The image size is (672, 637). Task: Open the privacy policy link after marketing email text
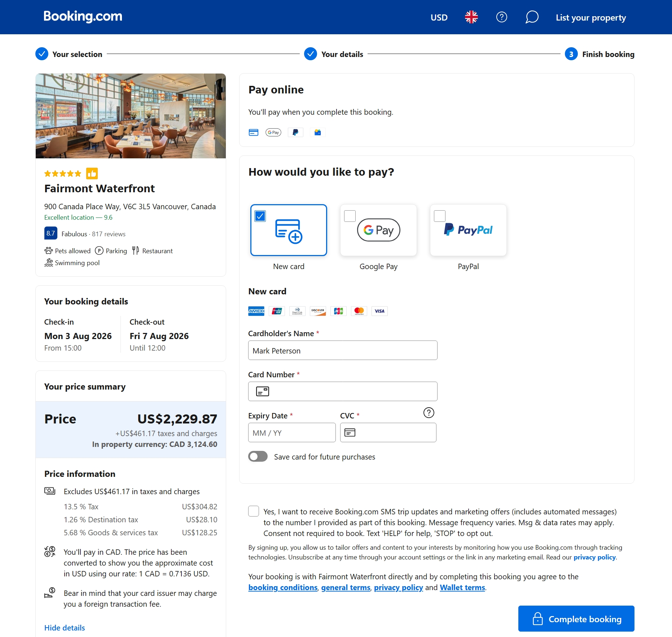[x=594, y=557]
